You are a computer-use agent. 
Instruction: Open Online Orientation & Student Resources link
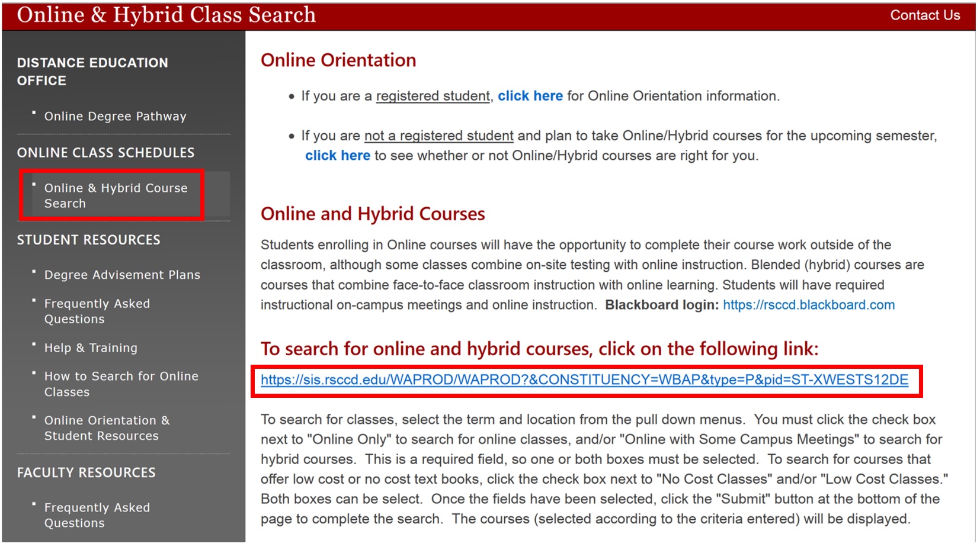[107, 427]
